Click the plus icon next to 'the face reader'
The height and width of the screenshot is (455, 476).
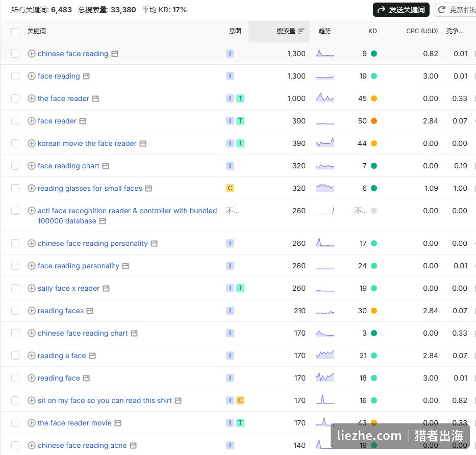tap(31, 98)
